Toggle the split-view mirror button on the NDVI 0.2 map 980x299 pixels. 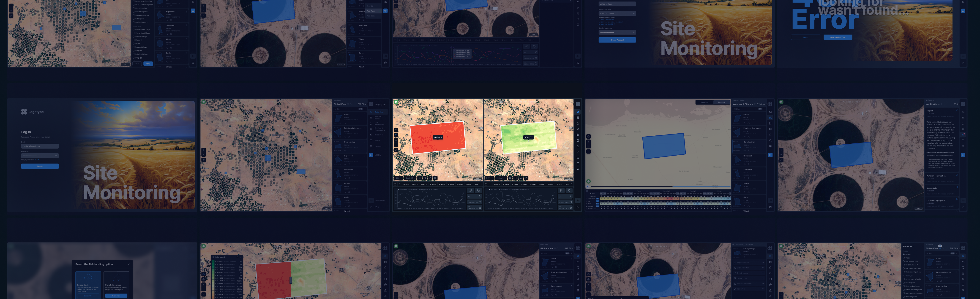(396, 130)
